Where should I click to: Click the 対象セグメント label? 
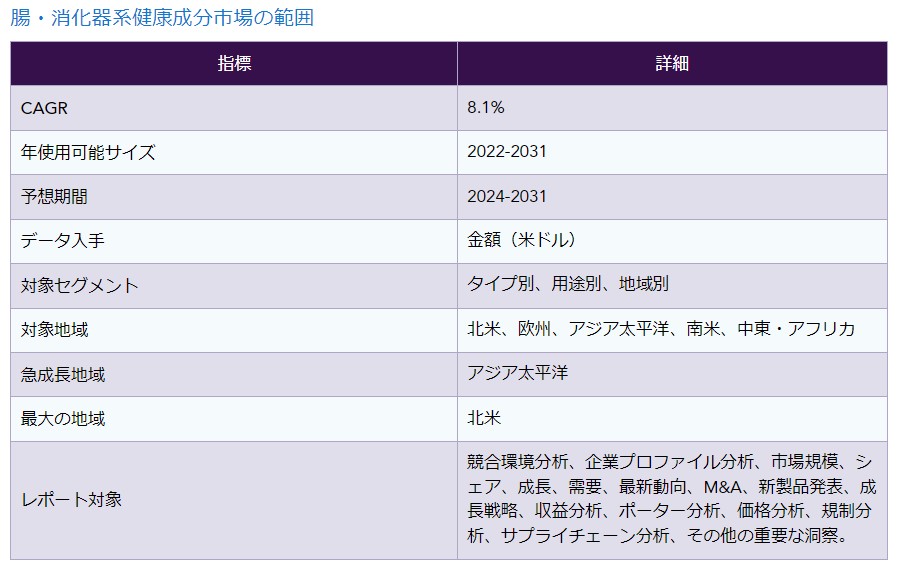80,285
